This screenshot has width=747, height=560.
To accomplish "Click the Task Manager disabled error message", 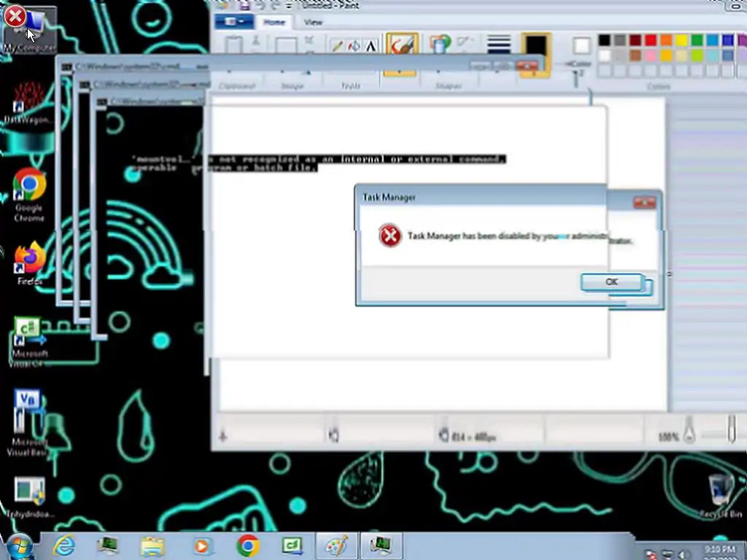I will point(520,237).
